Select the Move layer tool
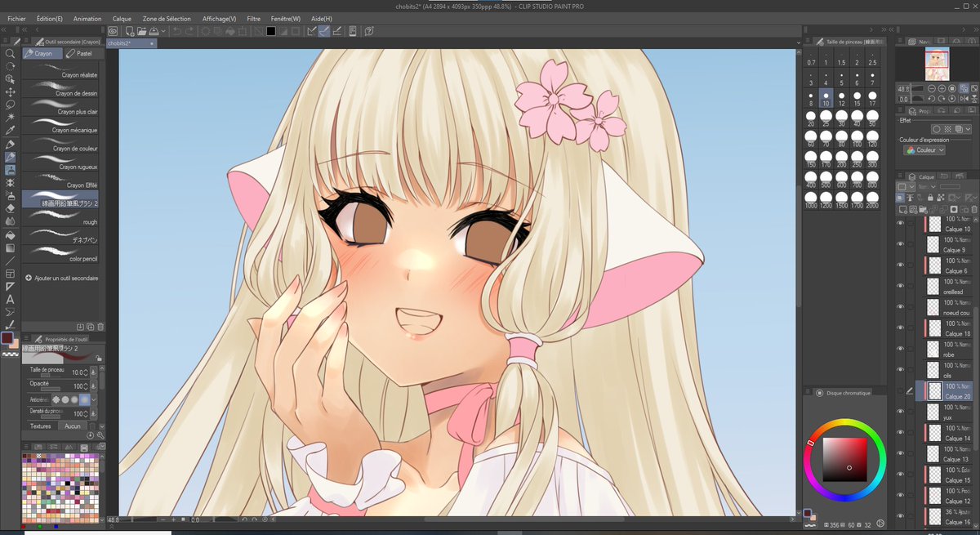980x535 pixels. click(x=11, y=92)
